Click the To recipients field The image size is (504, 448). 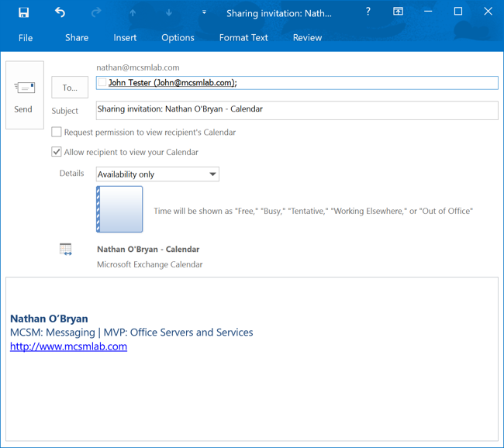pyautogui.click(x=297, y=83)
